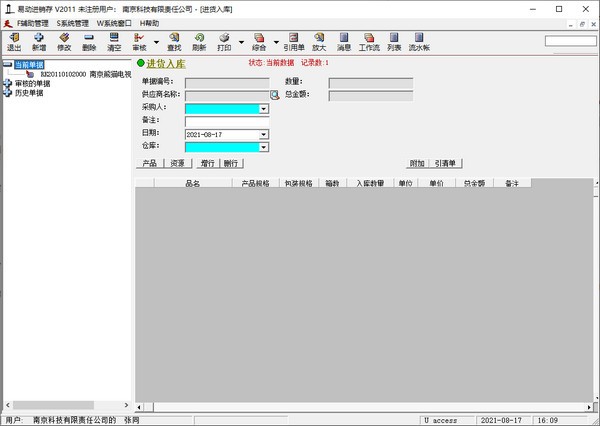Click the 修改 (Edit) toolbar icon
The width and height of the screenshot is (600, 426).
tap(64, 41)
